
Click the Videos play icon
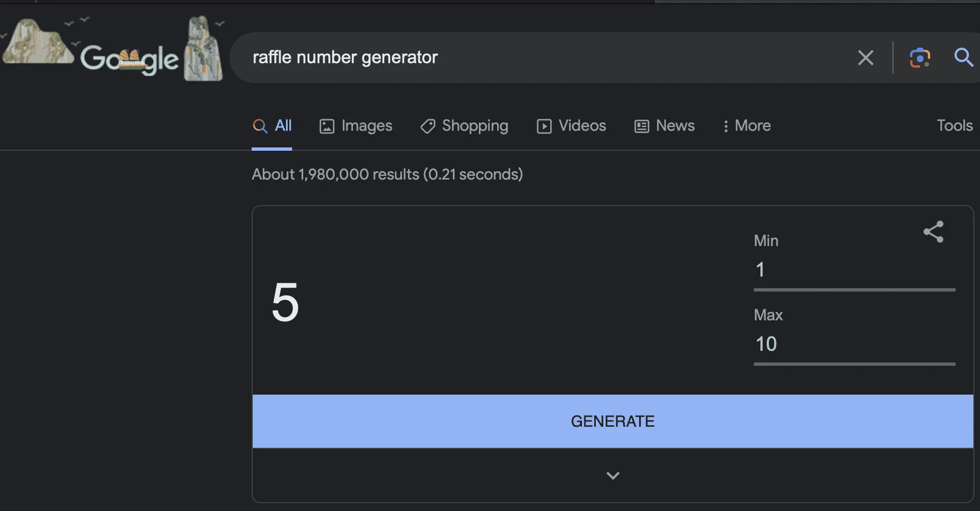tap(544, 126)
